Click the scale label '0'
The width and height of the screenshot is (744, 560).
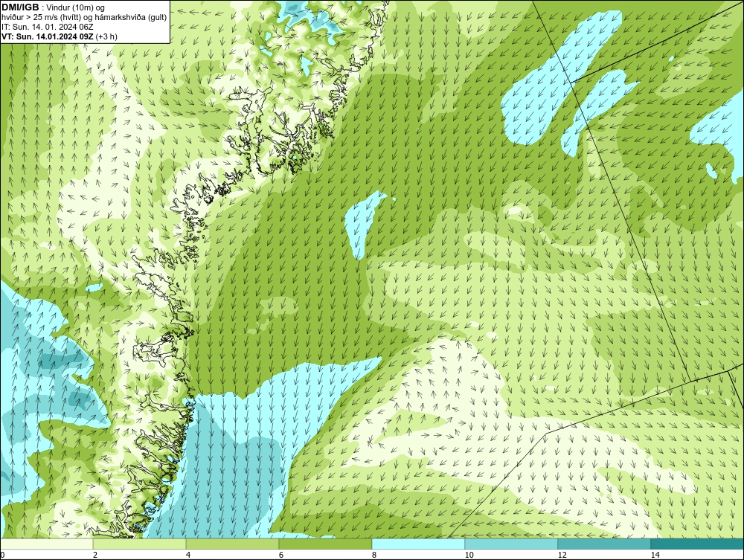pos(2,555)
